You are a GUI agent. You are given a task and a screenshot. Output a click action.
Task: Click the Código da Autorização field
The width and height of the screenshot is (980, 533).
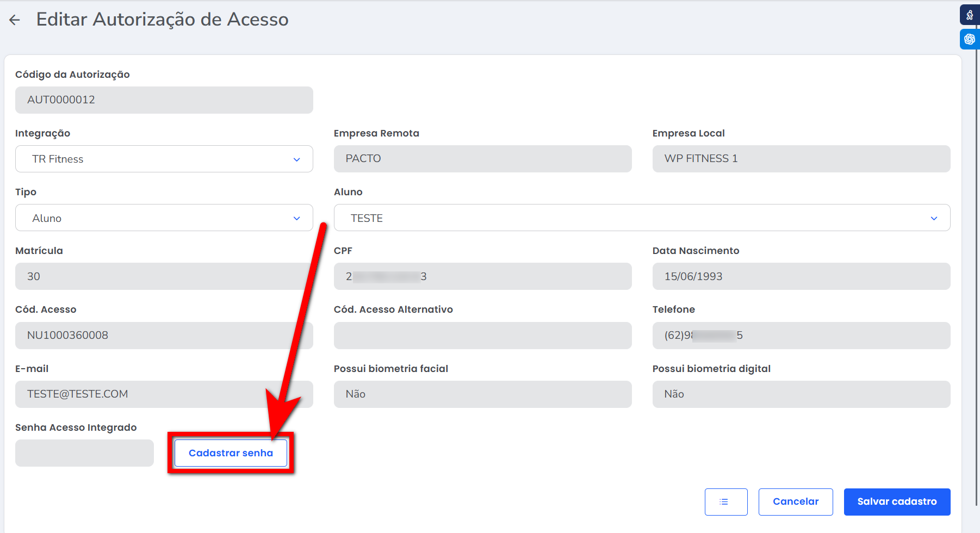click(x=164, y=100)
